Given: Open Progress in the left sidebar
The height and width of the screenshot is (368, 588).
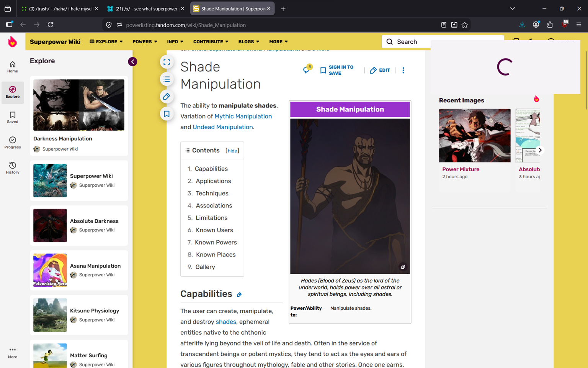Looking at the screenshot, I should pyautogui.click(x=13, y=143).
